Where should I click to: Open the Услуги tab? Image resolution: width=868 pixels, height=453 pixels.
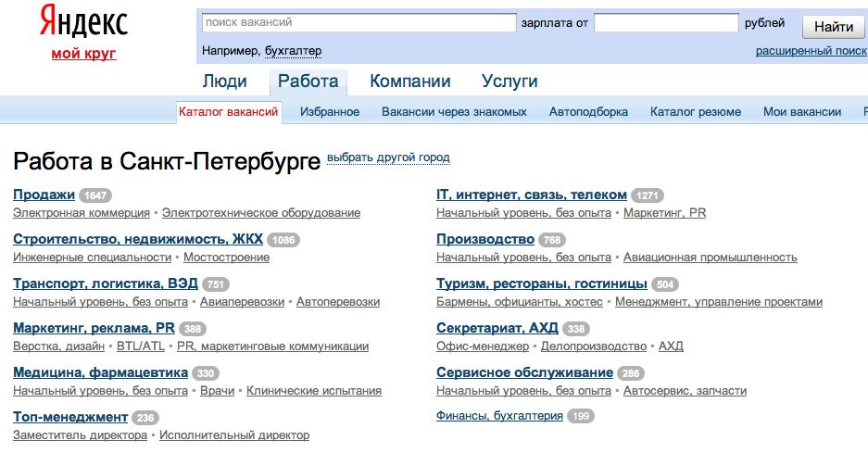(509, 82)
